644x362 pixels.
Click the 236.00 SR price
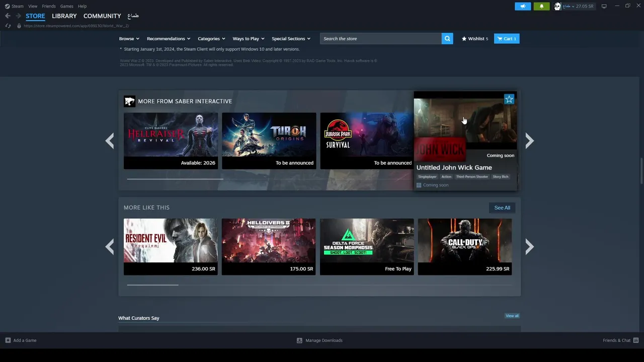click(x=203, y=269)
